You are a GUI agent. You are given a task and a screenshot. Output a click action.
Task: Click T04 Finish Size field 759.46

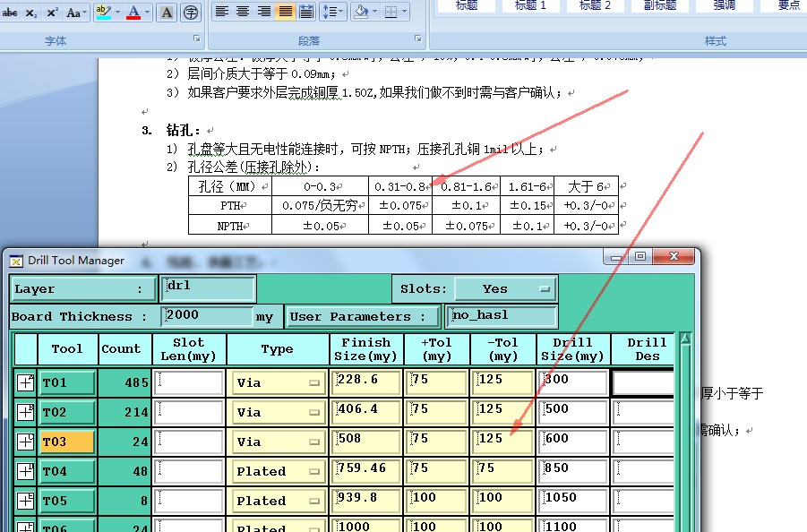(x=366, y=471)
